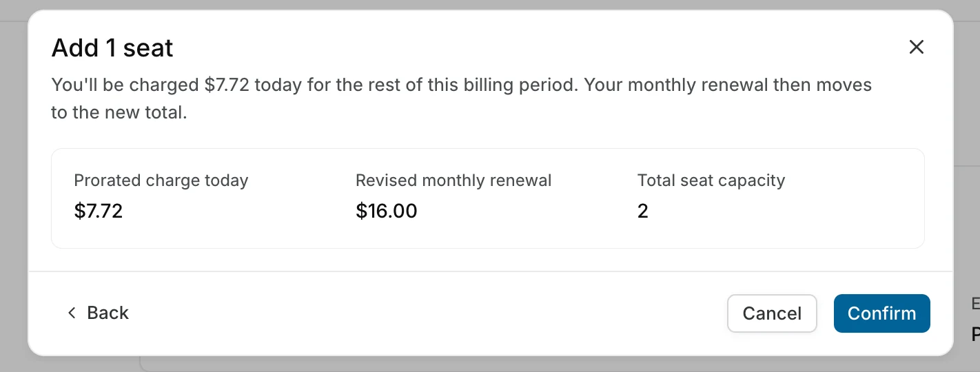Go back using the Back button

[x=98, y=313]
